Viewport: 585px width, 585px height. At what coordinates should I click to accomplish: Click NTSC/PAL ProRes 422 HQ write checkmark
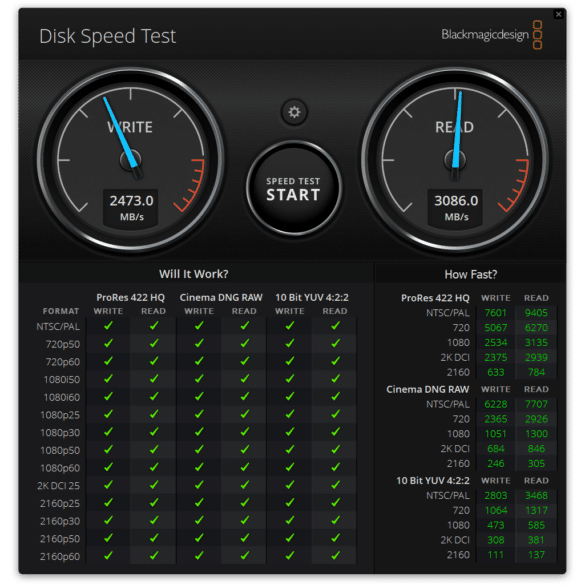pos(108,326)
